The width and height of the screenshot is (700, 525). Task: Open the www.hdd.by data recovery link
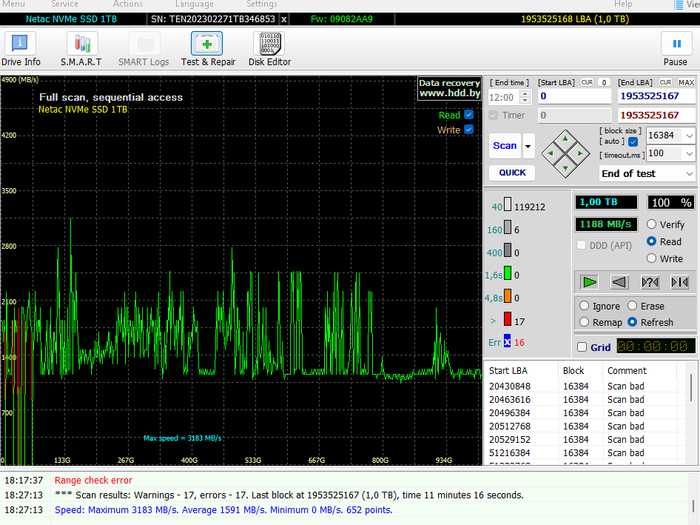450,88
